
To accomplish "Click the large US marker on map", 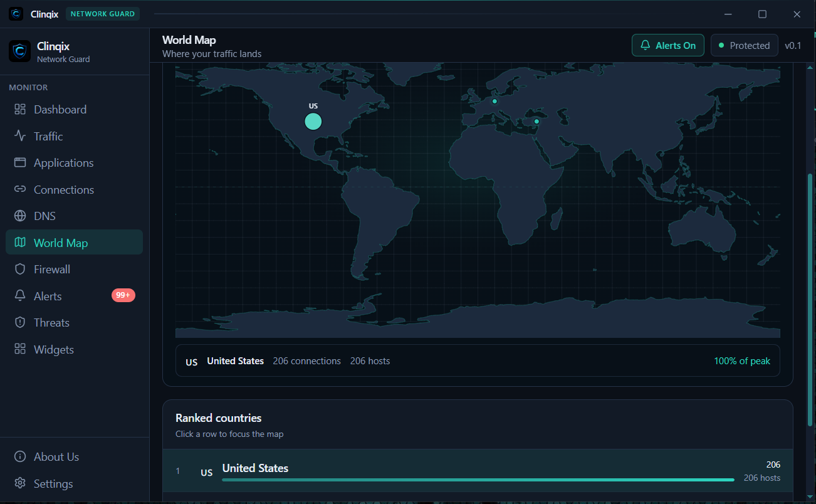I will click(313, 122).
